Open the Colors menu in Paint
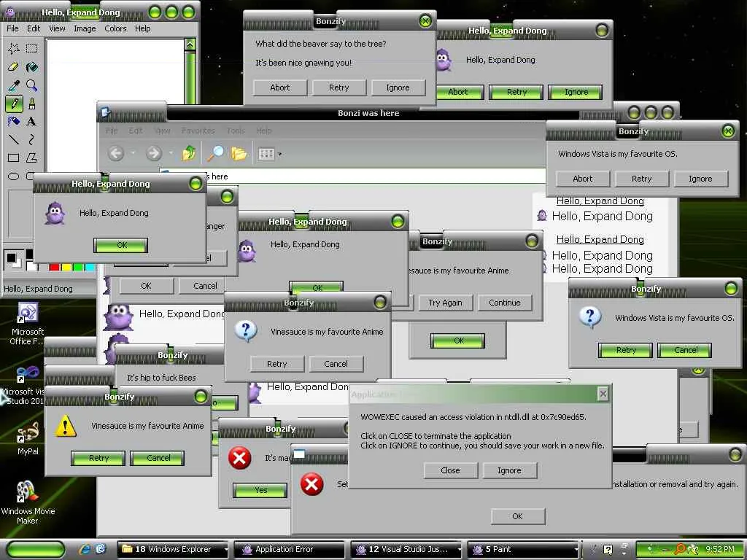Image resolution: width=747 pixels, height=560 pixels. (116, 28)
